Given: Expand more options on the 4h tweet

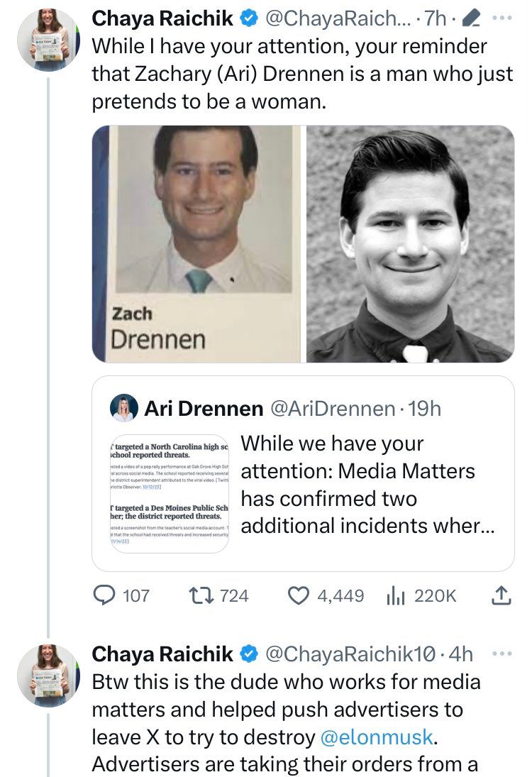Looking at the screenshot, I should 501,654.
